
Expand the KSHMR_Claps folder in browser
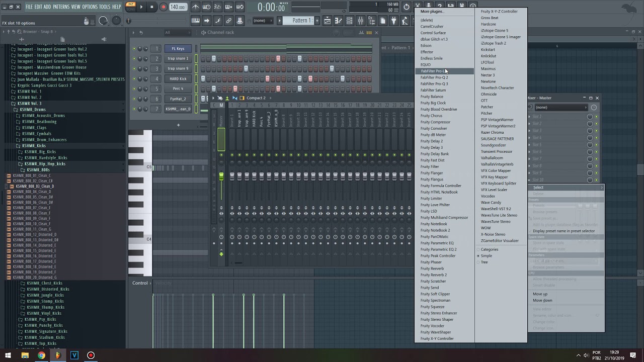[34, 128]
